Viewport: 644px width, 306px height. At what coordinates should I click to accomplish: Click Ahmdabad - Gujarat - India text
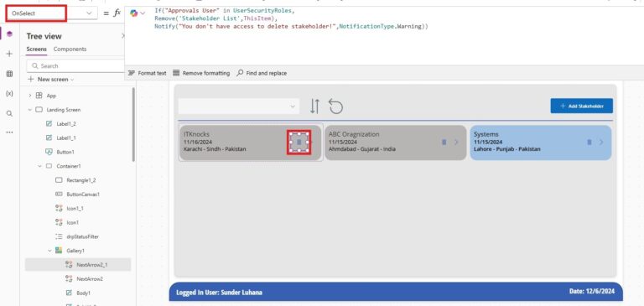(362, 149)
